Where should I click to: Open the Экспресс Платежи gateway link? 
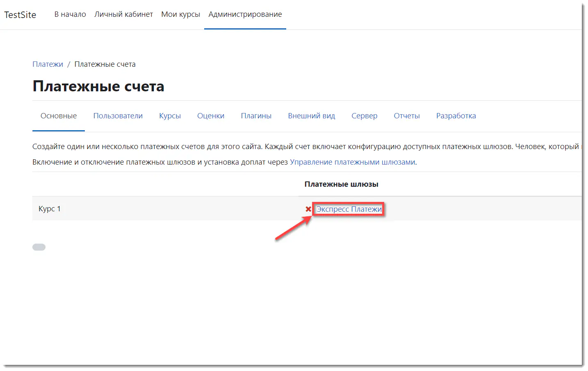349,209
